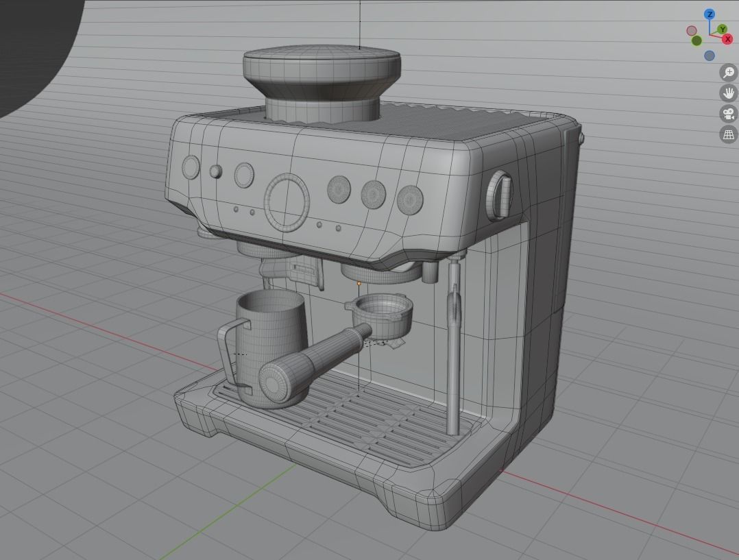Click the magnifier zoom viewport icon

(729, 73)
